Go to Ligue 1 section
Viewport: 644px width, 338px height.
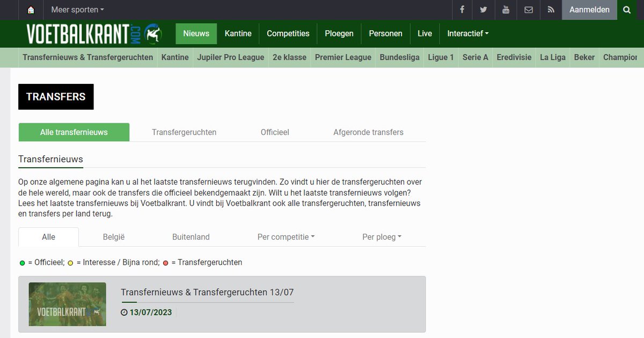point(441,57)
